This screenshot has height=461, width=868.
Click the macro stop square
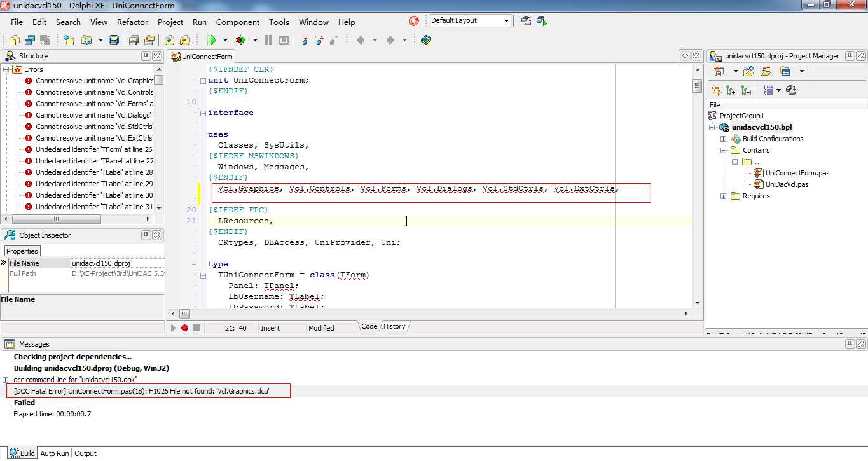[197, 328]
